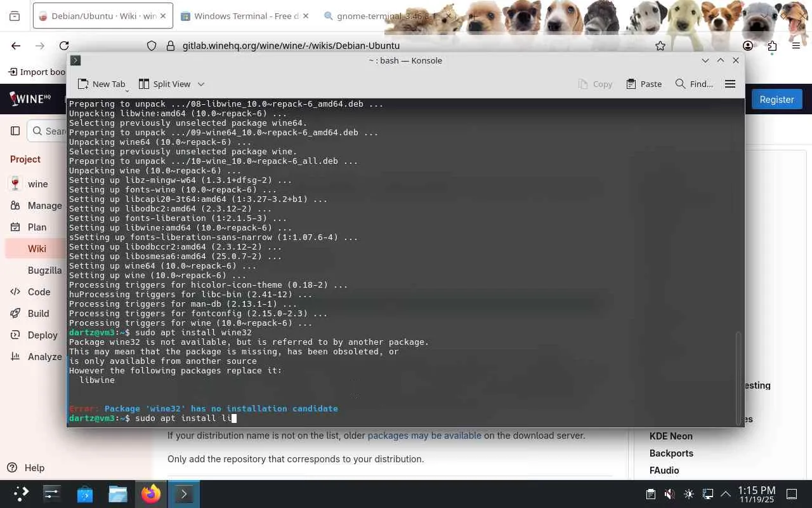812x508 pixels.
Task: Open Bugzilla in GitLab sidebar
Action: [x=44, y=270]
